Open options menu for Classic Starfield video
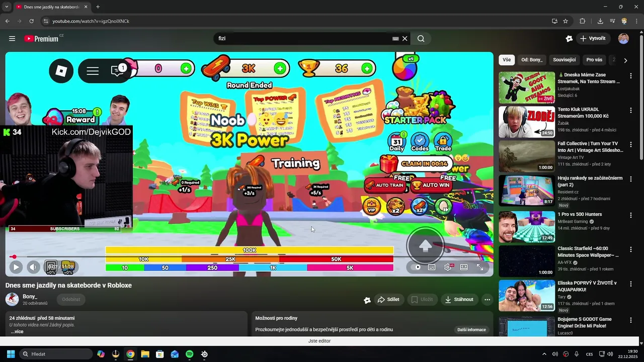Viewport: 644px width, 362px height. click(631, 250)
